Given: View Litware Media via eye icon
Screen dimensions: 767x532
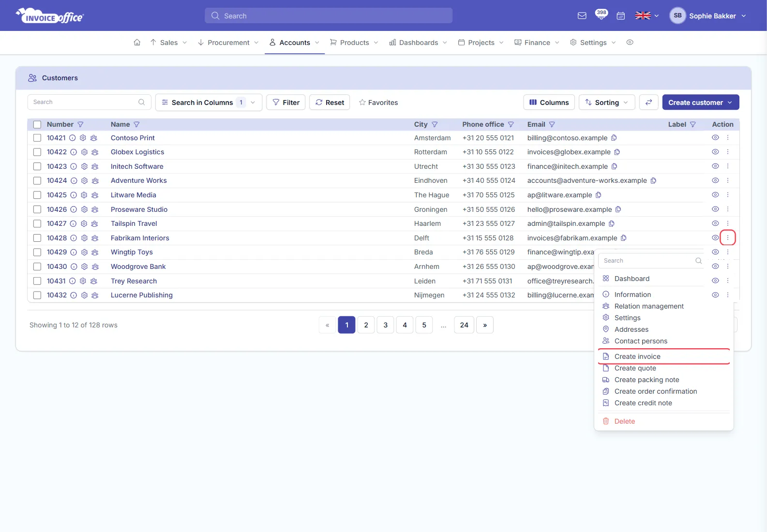Looking at the screenshot, I should [715, 195].
